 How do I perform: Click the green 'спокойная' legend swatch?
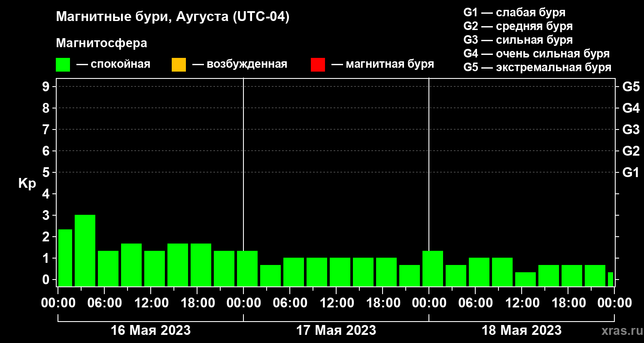(x=63, y=65)
